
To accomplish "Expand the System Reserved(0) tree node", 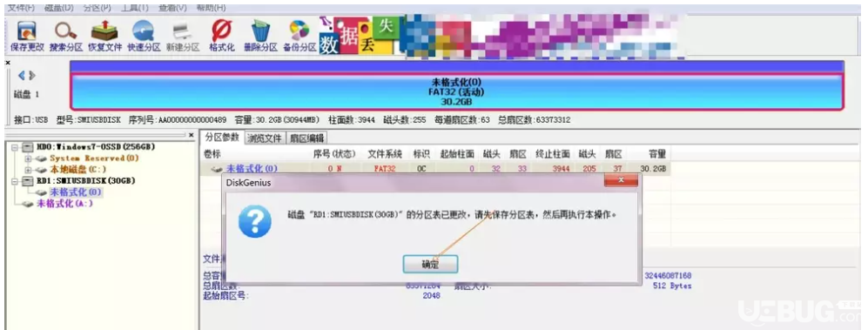I will (x=27, y=158).
